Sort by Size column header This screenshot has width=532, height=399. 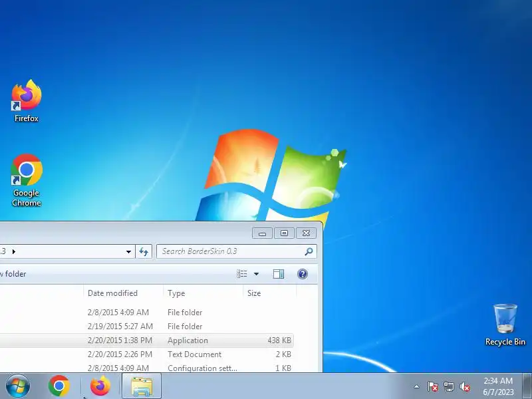[x=270, y=293]
